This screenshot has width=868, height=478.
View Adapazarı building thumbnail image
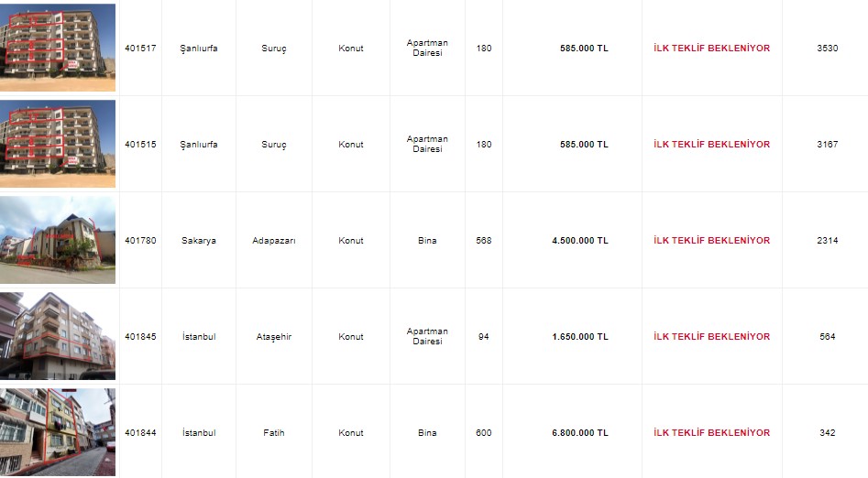coord(58,240)
